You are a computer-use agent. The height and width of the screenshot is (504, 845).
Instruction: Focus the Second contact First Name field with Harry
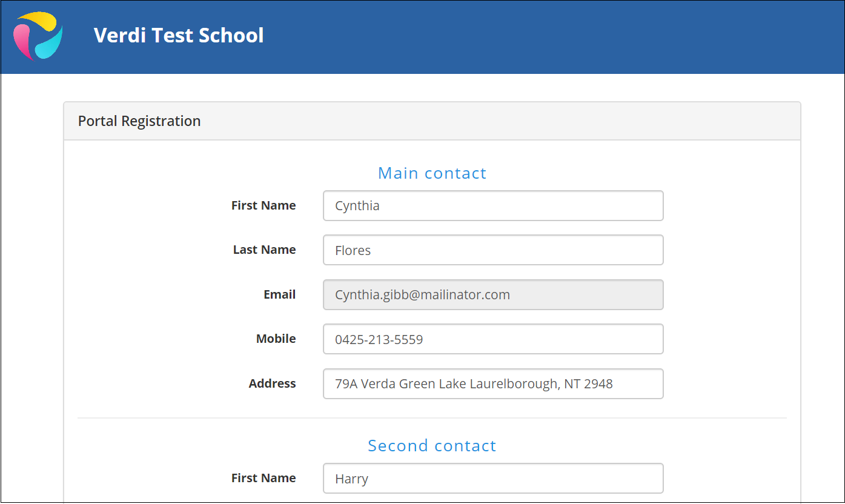coord(493,479)
